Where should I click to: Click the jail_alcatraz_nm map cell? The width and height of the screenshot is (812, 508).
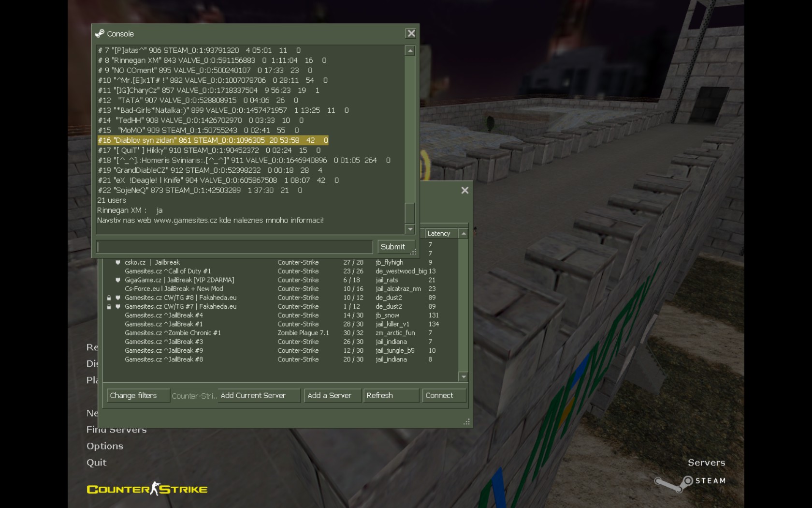398,289
